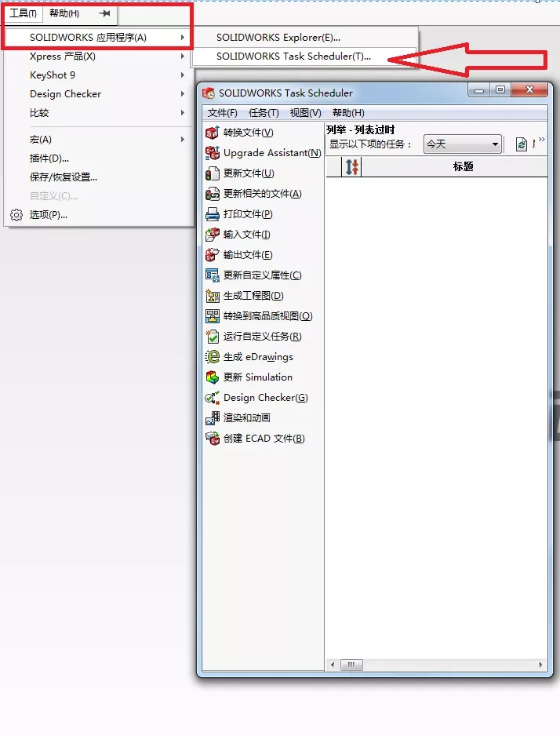The image size is (560, 736).
Task: Click the sort arrows column header icon
Action: point(352,166)
